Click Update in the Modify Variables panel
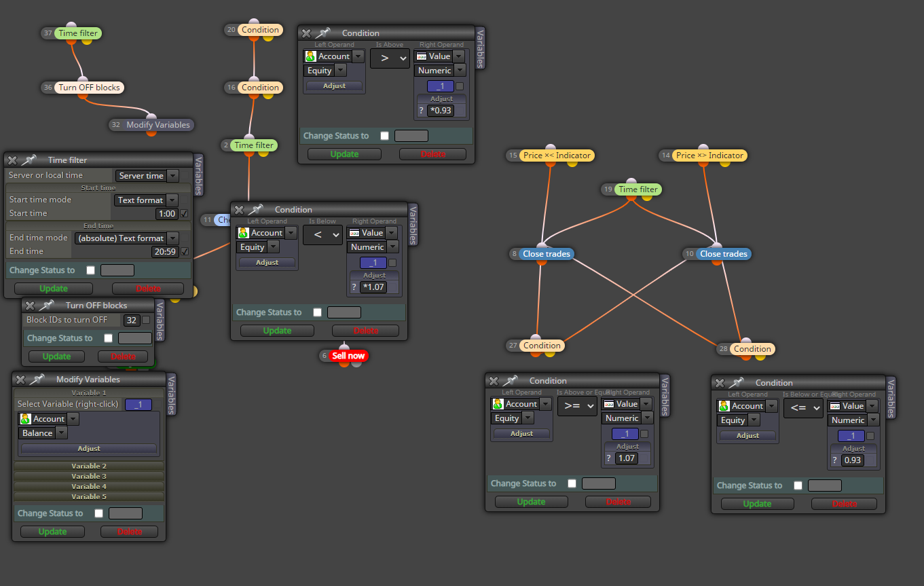 [52, 532]
